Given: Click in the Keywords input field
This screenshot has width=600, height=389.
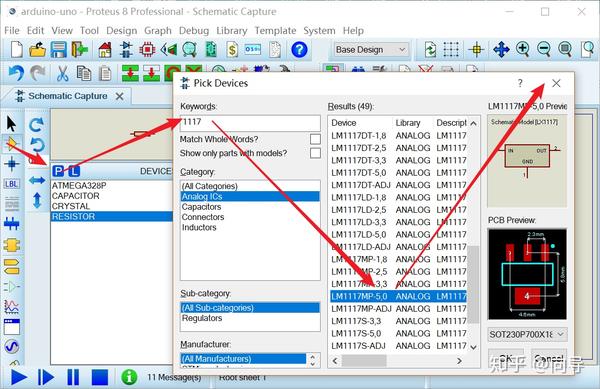Looking at the screenshot, I should pos(250,123).
